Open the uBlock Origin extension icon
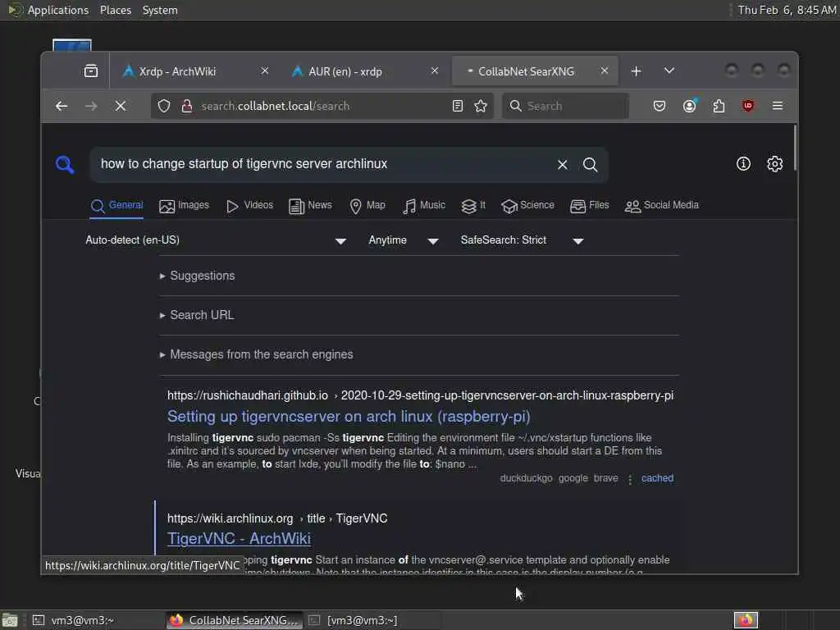This screenshot has height=630, width=840. click(x=748, y=106)
